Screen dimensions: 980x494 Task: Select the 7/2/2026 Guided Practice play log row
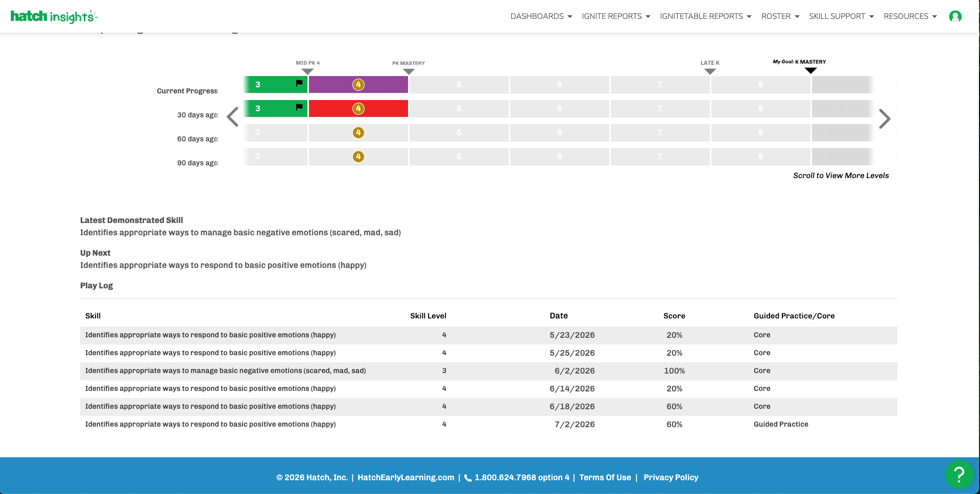click(x=488, y=425)
